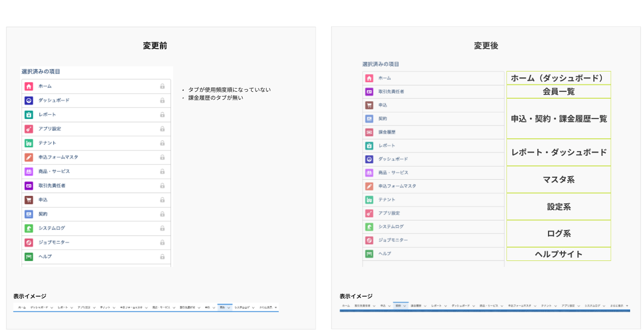Click the ダッシュボード icon in the 変更後 list
644x333 pixels.
click(369, 159)
